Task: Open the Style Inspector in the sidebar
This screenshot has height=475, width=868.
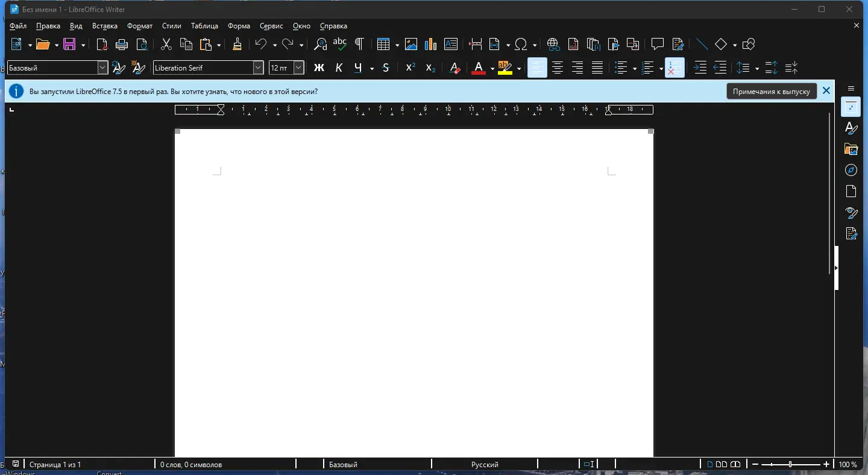Action: click(851, 212)
